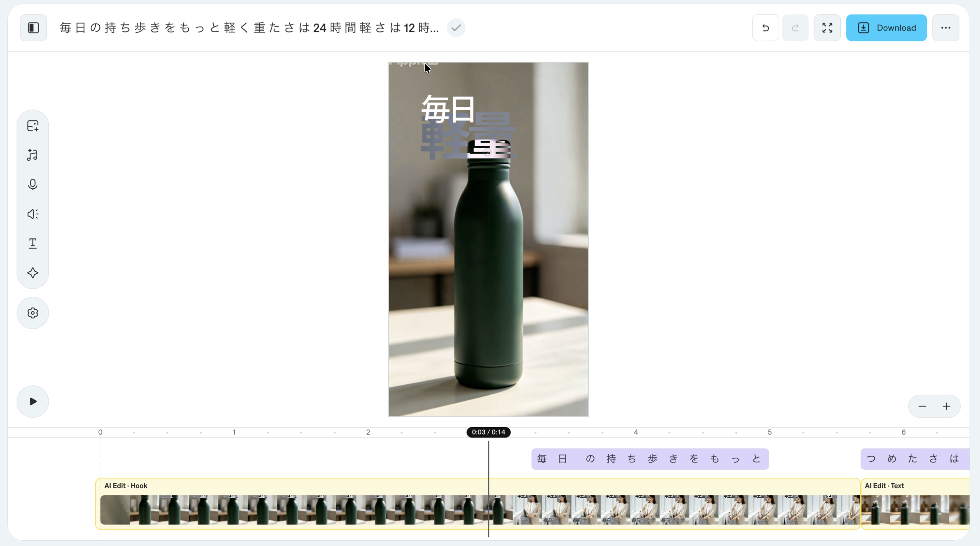Image resolution: width=980 pixels, height=546 pixels.
Task: Enter fullscreen preview mode
Action: [827, 28]
